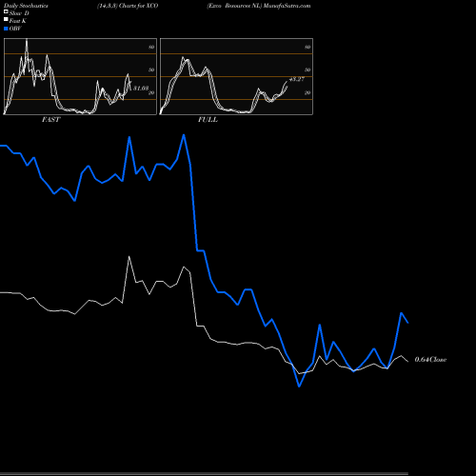
Task: Click the 'FAST' chart caption
Action: click(x=50, y=120)
